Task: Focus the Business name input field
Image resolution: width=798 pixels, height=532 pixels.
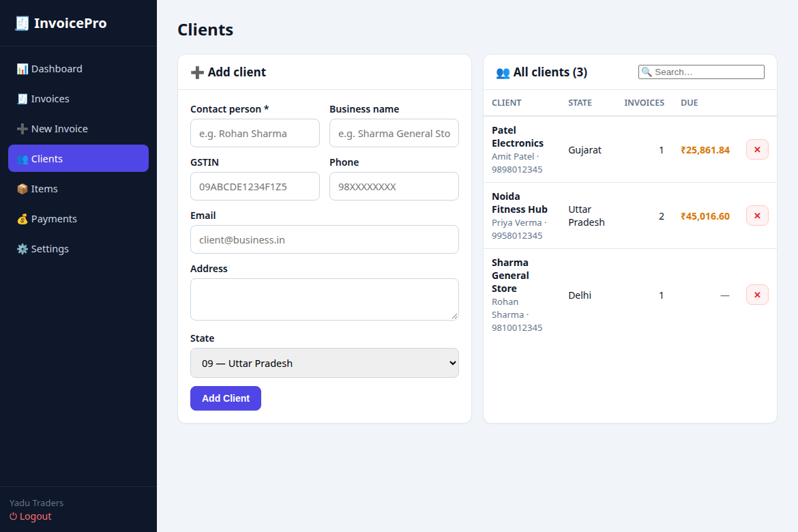Action: pyautogui.click(x=394, y=134)
